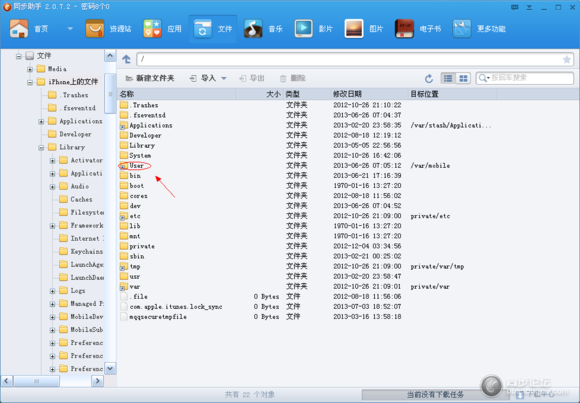Image resolution: width=580 pixels, height=403 pixels.
Task: Open the feedback chat icon in title bar
Action: point(515,7)
